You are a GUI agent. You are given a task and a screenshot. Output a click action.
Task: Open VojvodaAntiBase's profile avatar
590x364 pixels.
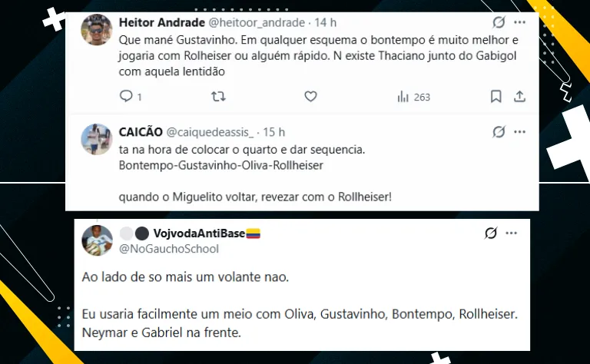coord(97,240)
